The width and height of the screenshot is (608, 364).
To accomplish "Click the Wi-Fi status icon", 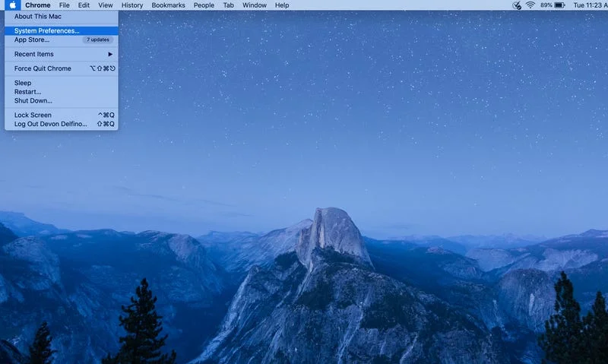I will pyautogui.click(x=530, y=5).
